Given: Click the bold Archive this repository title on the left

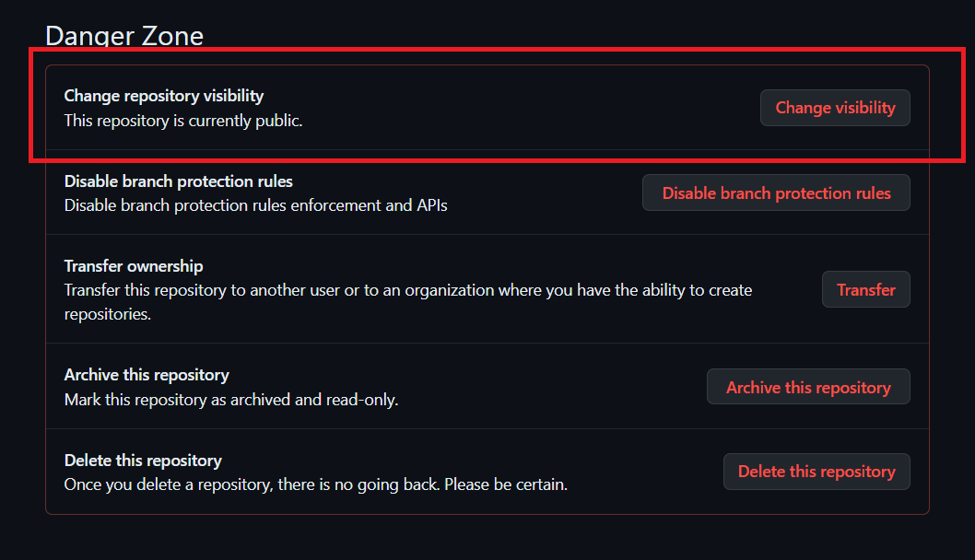Looking at the screenshot, I should [x=147, y=375].
